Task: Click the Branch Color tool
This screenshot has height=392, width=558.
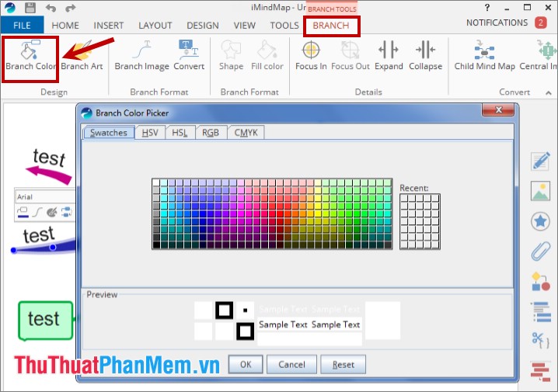Action: [31, 57]
